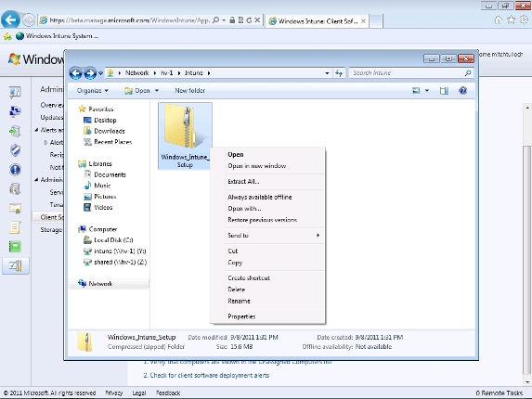
Task: Click the Windows Intune System favorites bar link
Action: [x=57, y=36]
